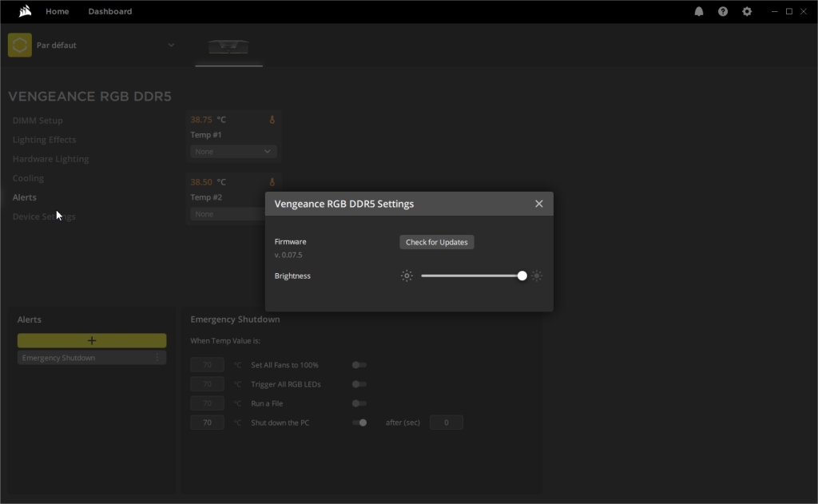
Task: Open the Device Settings section
Action: [x=44, y=216]
